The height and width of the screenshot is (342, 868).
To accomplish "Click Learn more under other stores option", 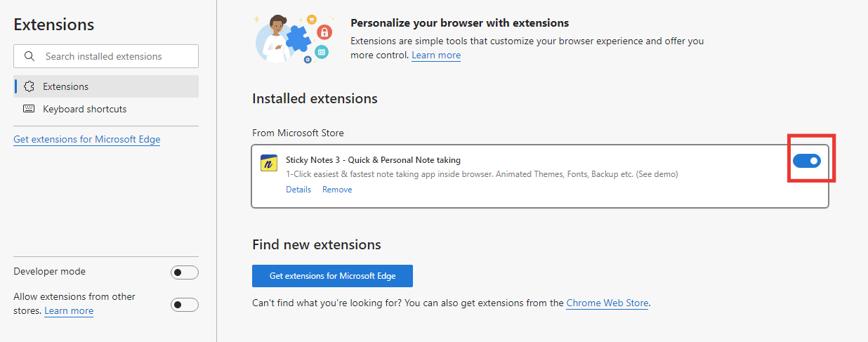I will point(69,310).
